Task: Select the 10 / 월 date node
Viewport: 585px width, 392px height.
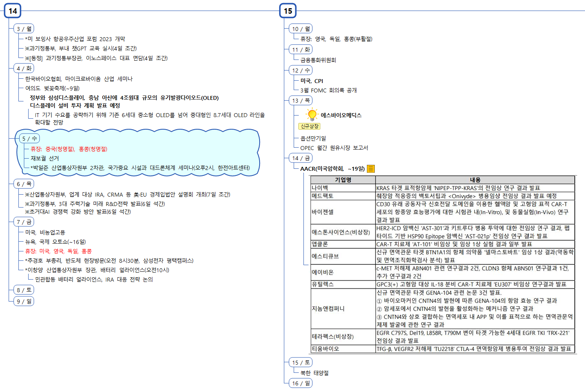Action: coord(301,29)
